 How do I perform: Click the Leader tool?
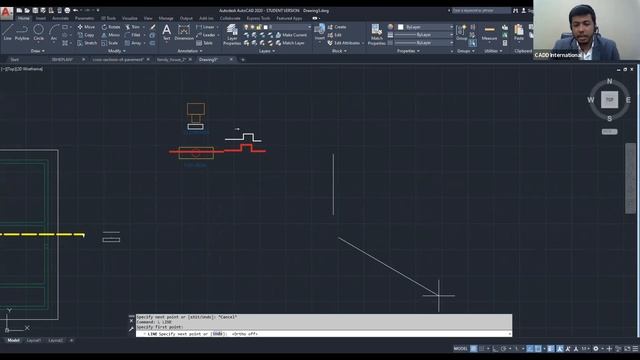205,35
